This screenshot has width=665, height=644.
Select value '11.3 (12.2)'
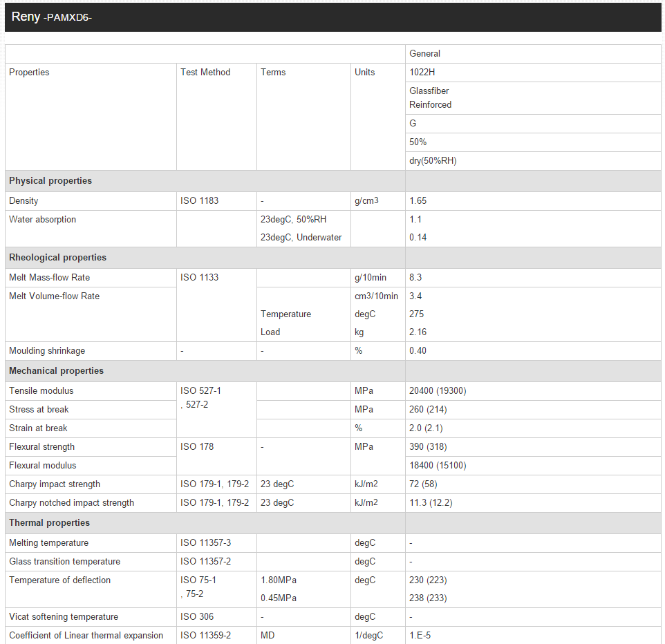[x=431, y=503]
